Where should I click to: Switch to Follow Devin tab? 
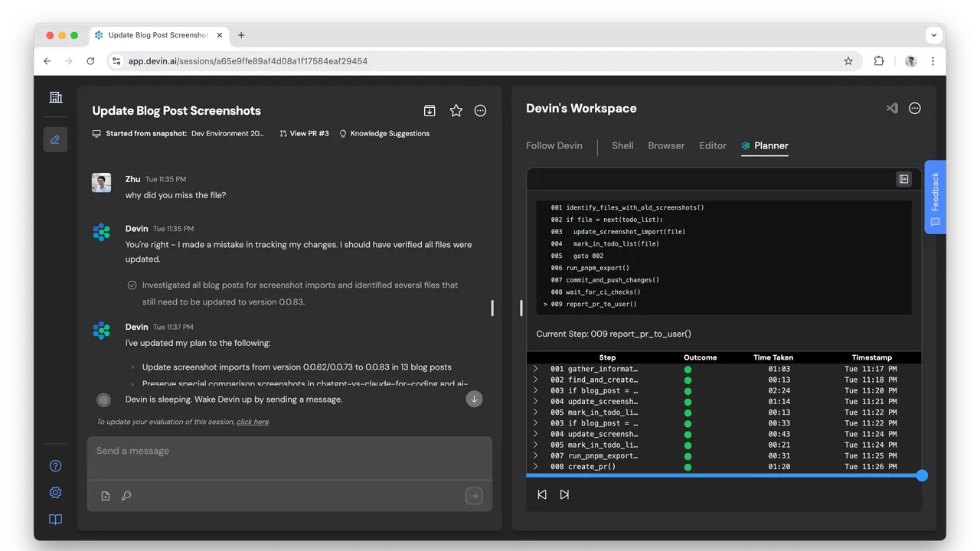pos(554,145)
